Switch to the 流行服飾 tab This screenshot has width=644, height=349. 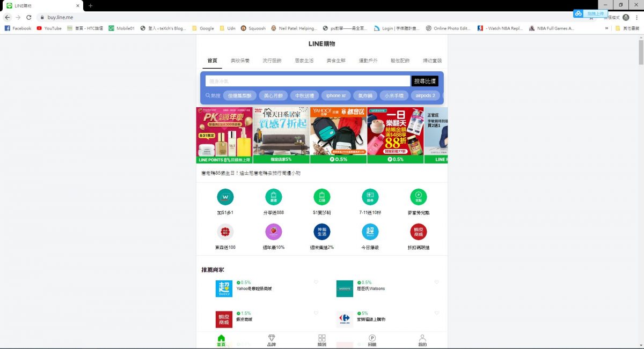272,61
